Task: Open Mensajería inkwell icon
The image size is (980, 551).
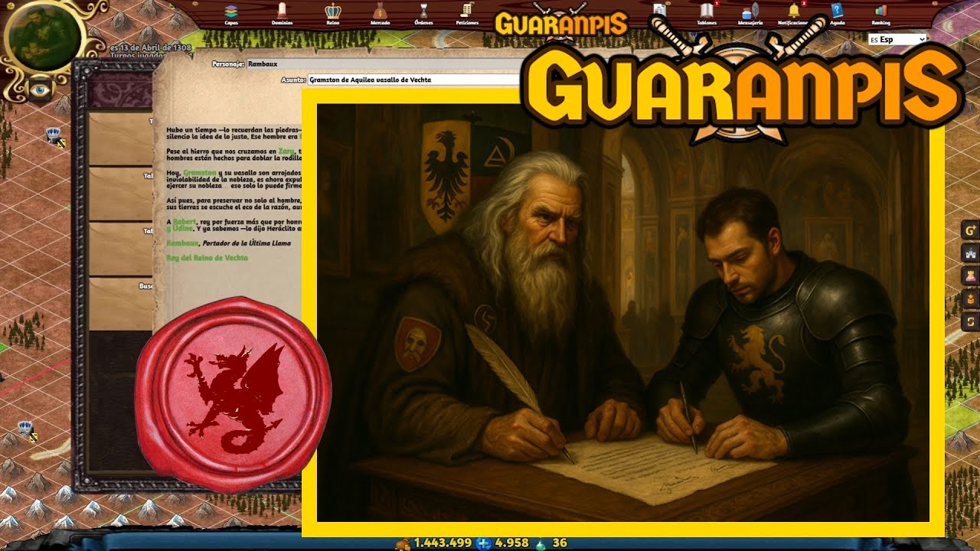Action: tap(751, 14)
